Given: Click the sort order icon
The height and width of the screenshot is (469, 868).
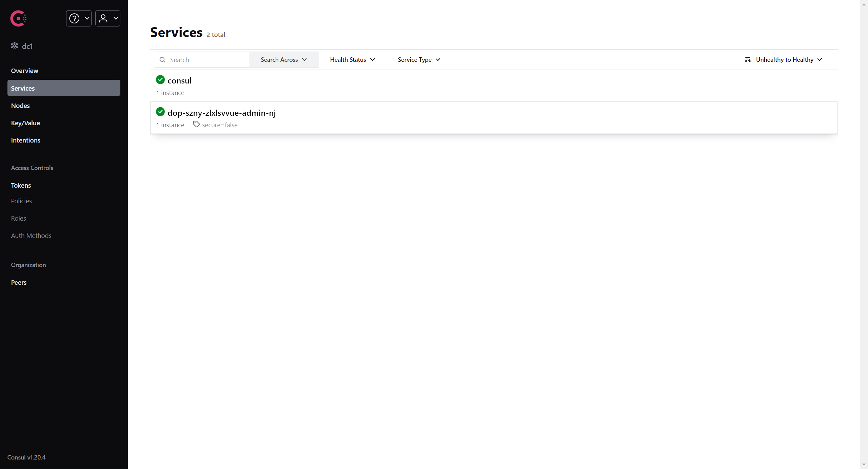Looking at the screenshot, I should coord(748,60).
